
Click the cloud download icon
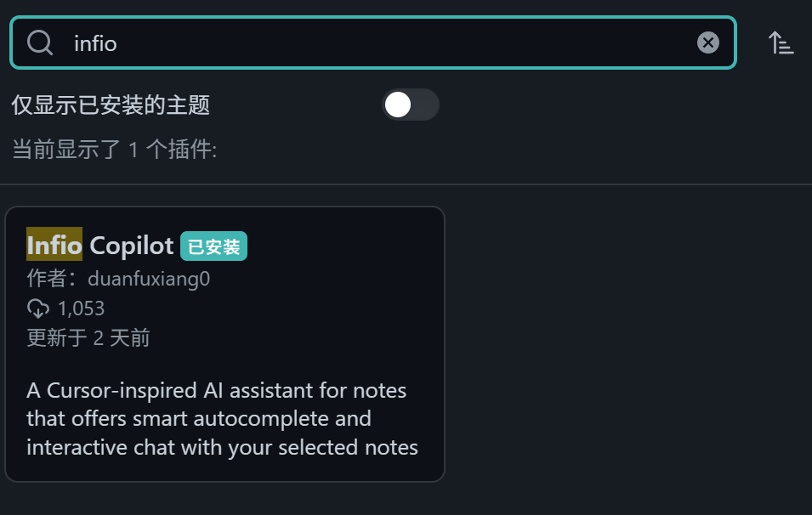tap(37, 308)
